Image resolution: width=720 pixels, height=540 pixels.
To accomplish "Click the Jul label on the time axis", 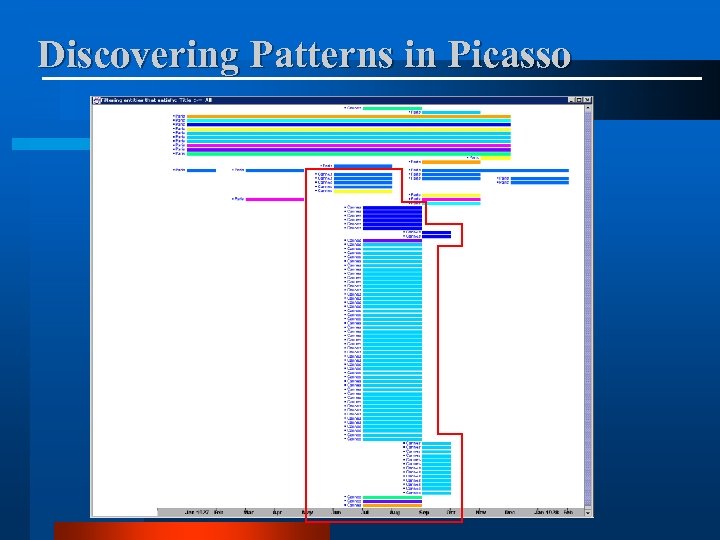I will click(x=365, y=512).
